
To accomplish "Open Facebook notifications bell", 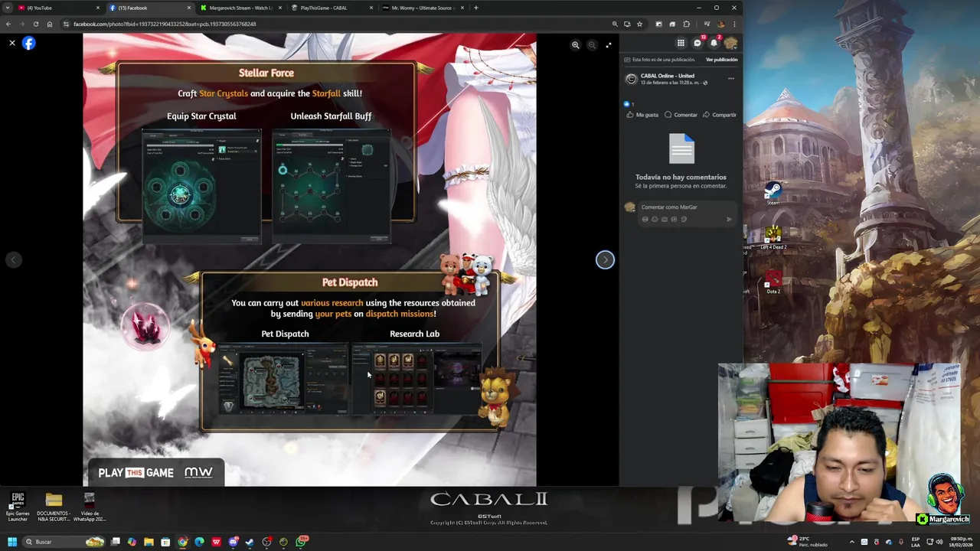I will pyautogui.click(x=714, y=43).
